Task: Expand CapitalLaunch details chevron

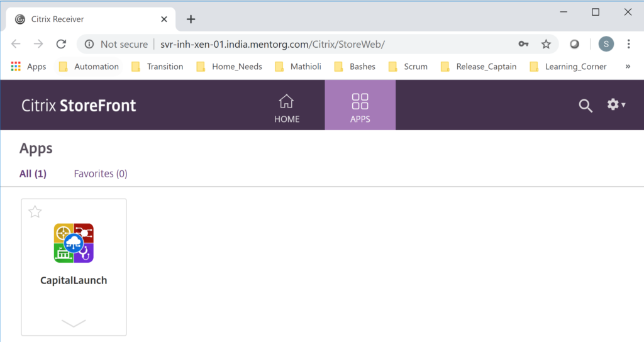Action: [74, 323]
